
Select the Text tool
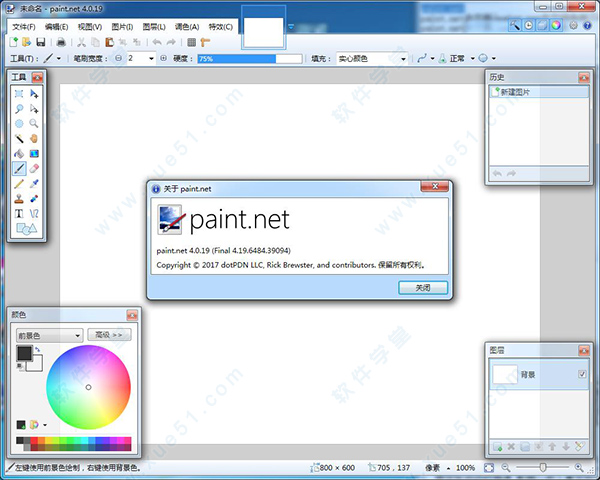[19, 213]
